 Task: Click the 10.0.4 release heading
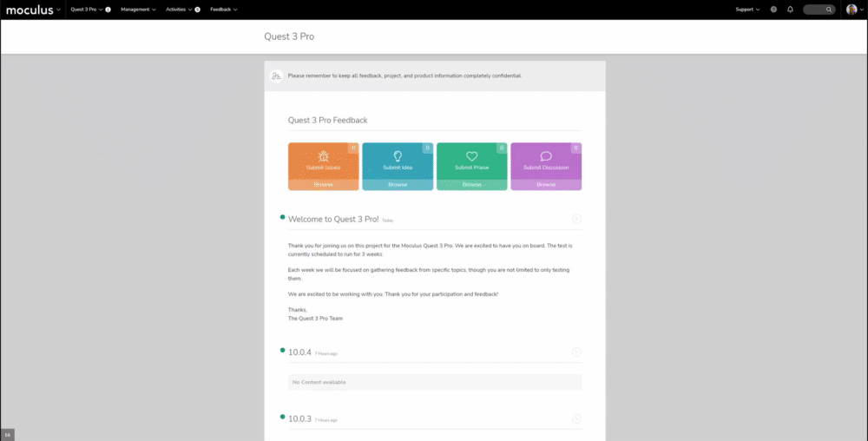[x=299, y=352]
